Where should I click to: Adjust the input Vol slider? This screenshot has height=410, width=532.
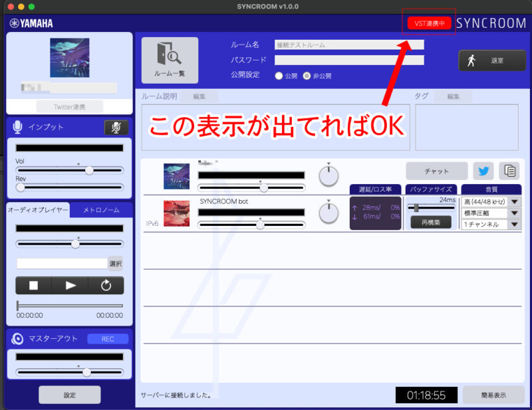[70, 170]
